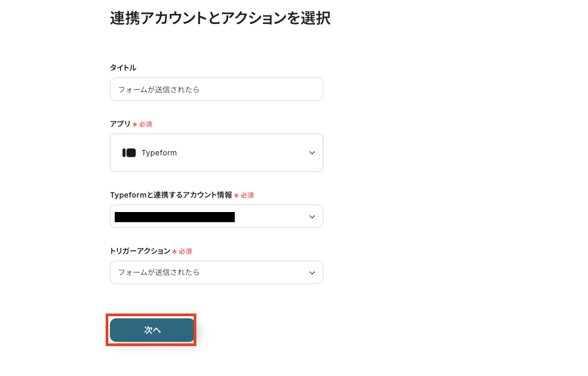Click the Typeformと連携するアカウント情報 label
The width and height of the screenshot is (588, 376).
click(171, 195)
